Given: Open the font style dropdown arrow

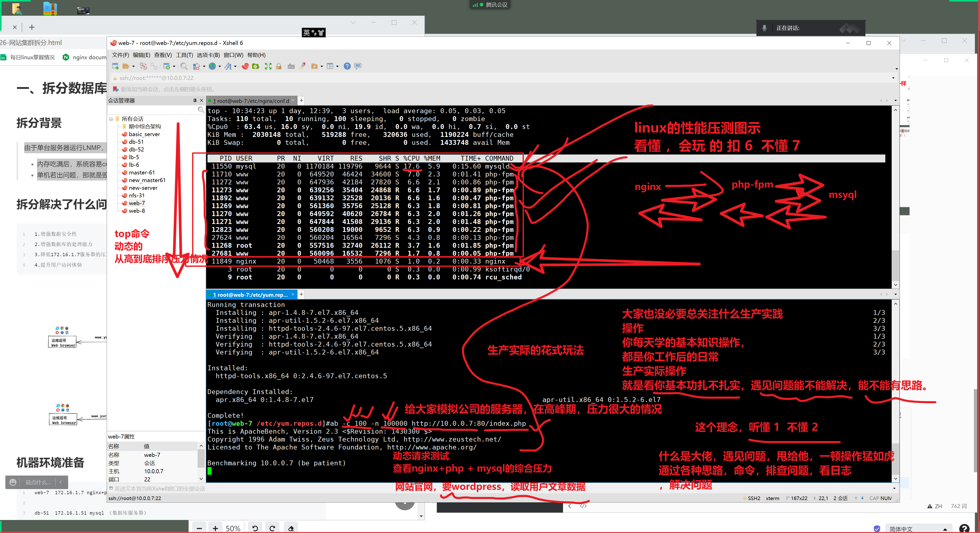Looking at the screenshot, I should tap(236, 67).
